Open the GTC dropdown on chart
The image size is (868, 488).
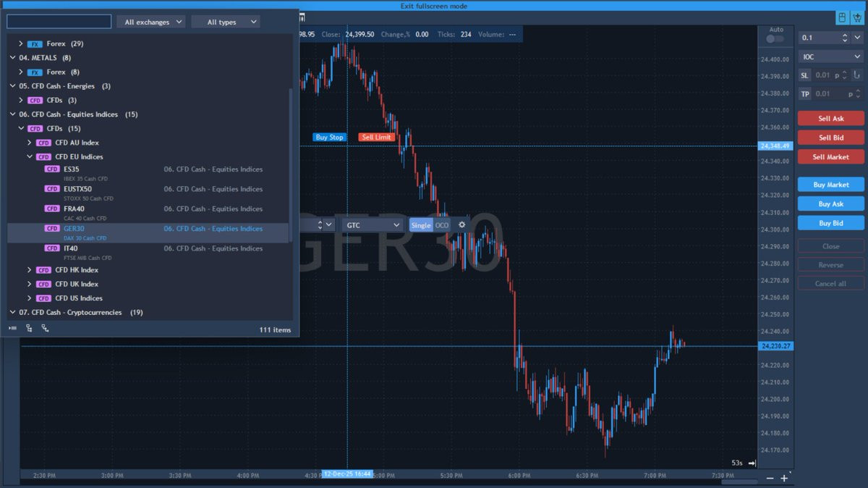(372, 225)
